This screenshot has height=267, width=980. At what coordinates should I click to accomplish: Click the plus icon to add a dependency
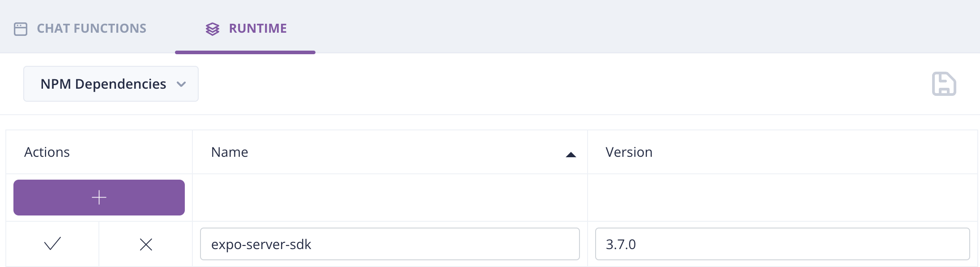[99, 197]
